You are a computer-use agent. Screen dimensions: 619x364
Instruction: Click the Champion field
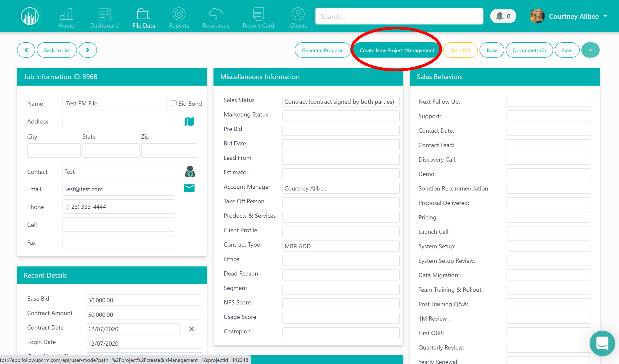[x=341, y=333]
